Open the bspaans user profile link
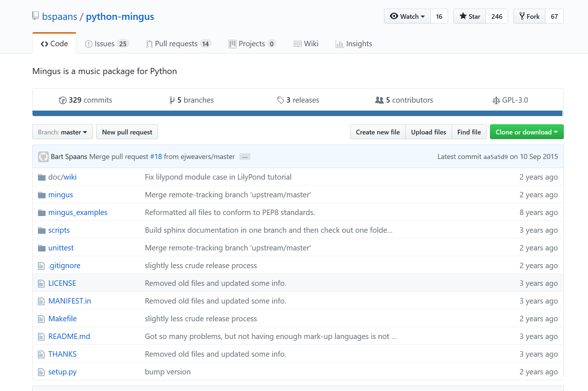Viewport: 588px width, 391px height. [x=60, y=17]
